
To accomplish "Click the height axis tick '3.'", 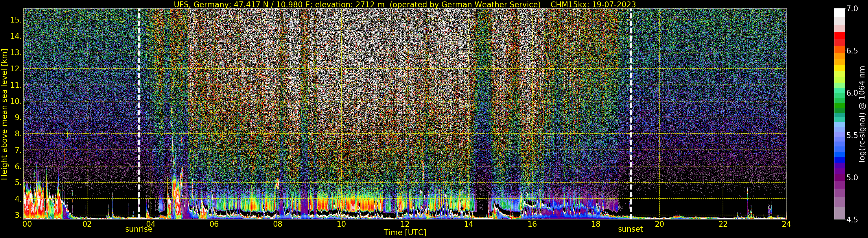I will coord(18,215).
